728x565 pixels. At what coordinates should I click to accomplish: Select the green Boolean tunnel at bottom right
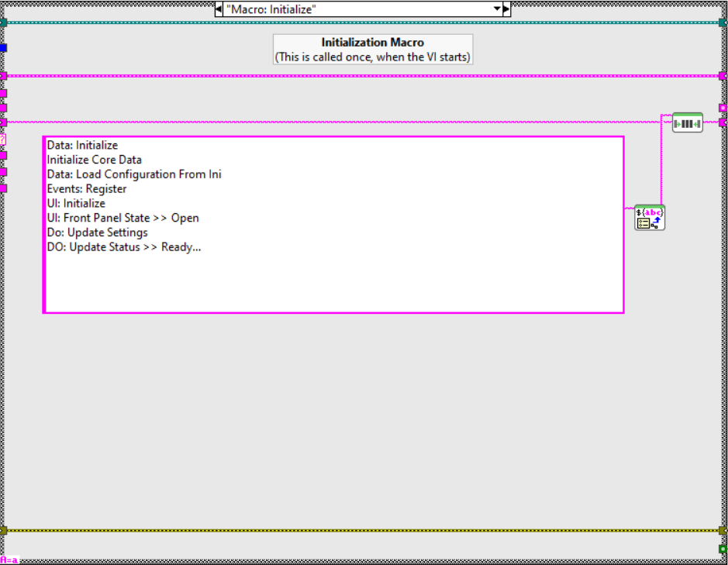click(x=723, y=549)
